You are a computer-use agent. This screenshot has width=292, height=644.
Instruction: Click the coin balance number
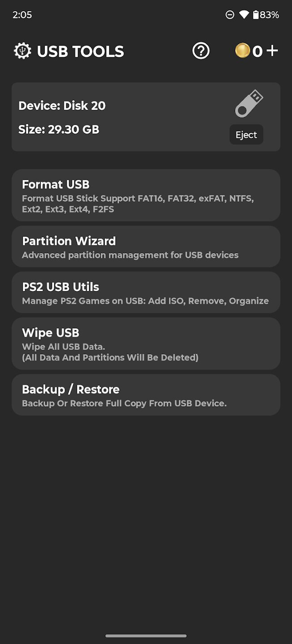coord(257,51)
